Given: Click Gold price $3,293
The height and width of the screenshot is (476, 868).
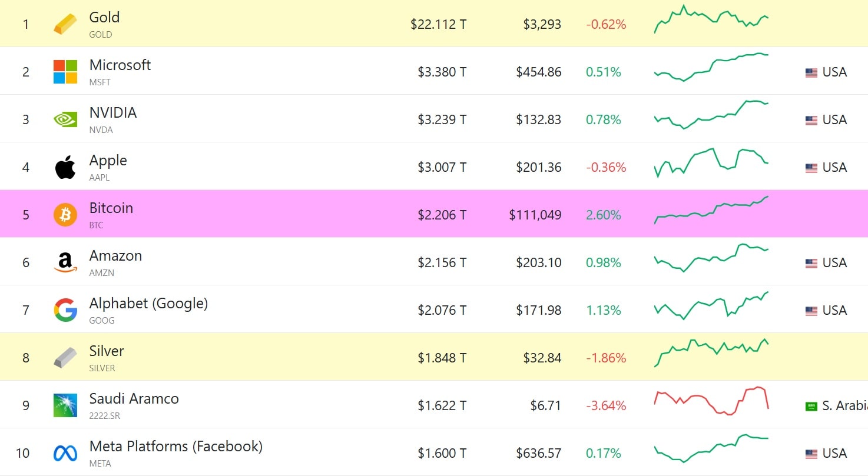Looking at the screenshot, I should 542,25.
